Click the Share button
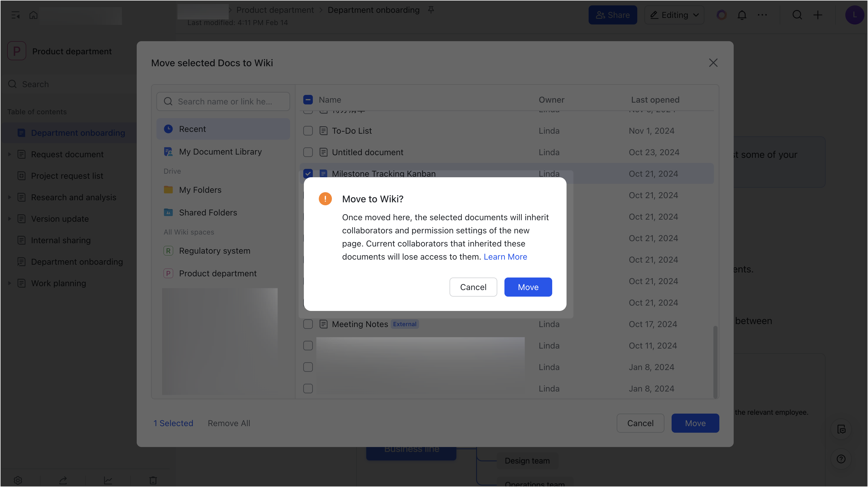This screenshot has width=868, height=487. 612,15
